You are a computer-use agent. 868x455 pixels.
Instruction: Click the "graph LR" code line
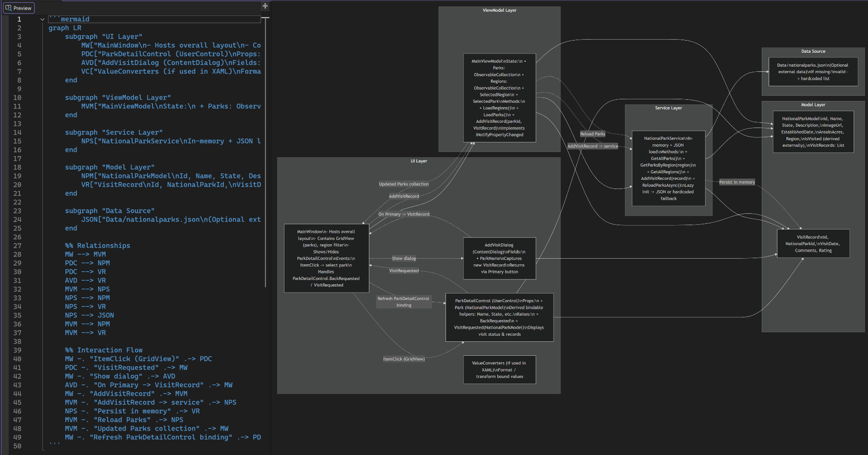[x=65, y=28]
